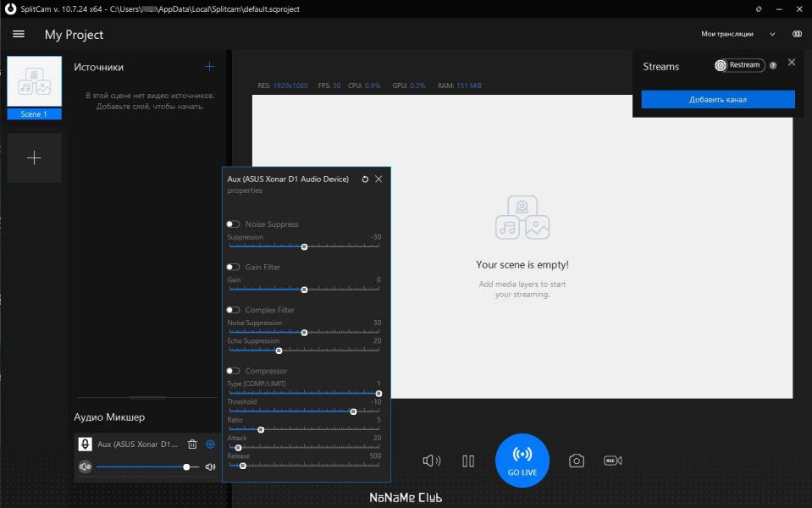Enable the Complex Filter toggle
Image resolution: width=812 pixels, height=508 pixels.
coord(233,310)
